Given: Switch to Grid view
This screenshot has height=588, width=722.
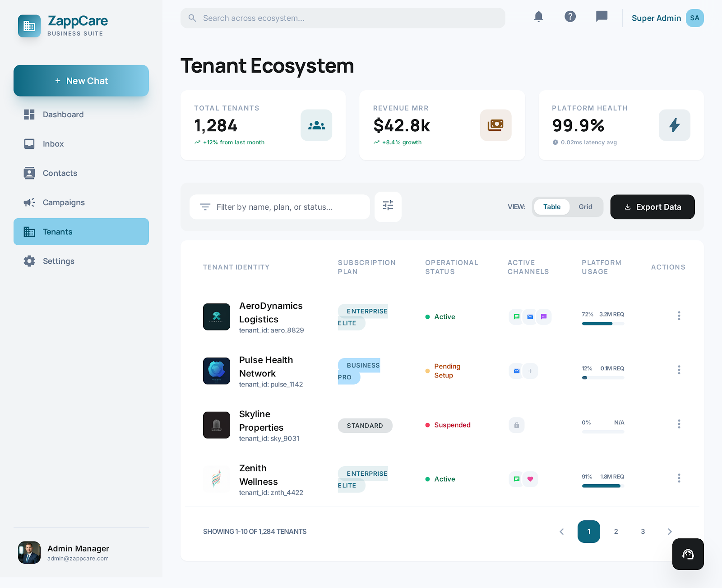Looking at the screenshot, I should [585, 207].
